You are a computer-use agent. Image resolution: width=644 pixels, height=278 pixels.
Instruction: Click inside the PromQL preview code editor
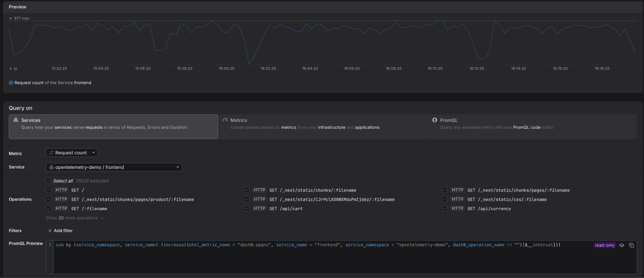coord(341,257)
